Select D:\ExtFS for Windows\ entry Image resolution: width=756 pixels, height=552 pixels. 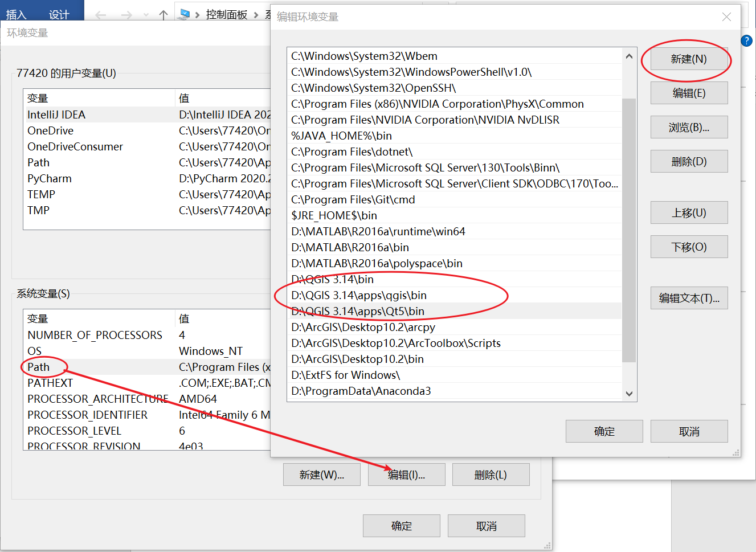pyautogui.click(x=455, y=375)
